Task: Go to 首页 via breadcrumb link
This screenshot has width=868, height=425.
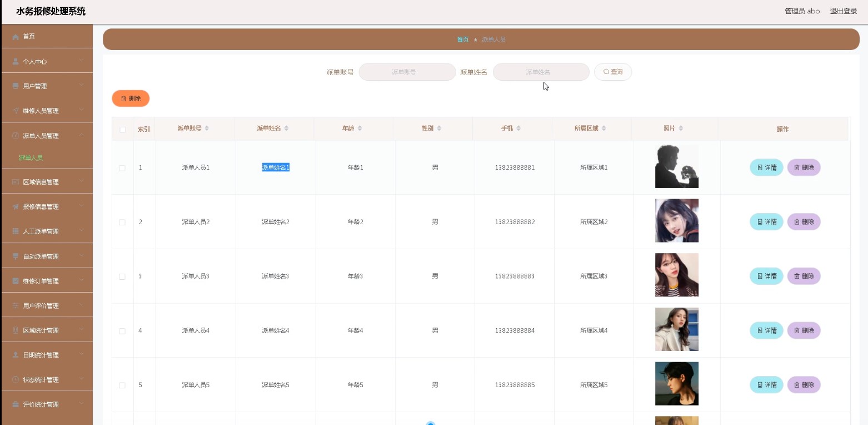Action: [x=463, y=39]
